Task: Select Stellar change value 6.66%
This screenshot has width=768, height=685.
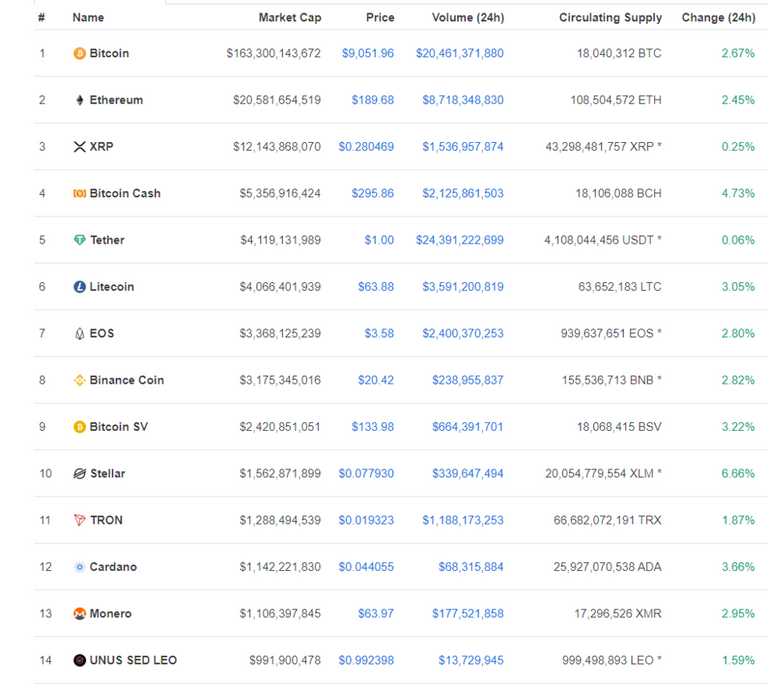Action: pyautogui.click(x=738, y=473)
